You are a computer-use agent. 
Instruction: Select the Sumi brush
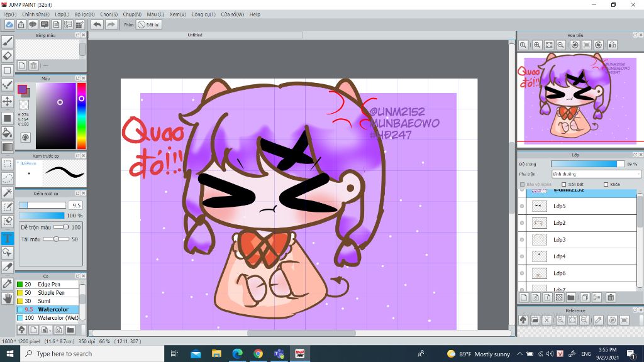(x=47, y=301)
